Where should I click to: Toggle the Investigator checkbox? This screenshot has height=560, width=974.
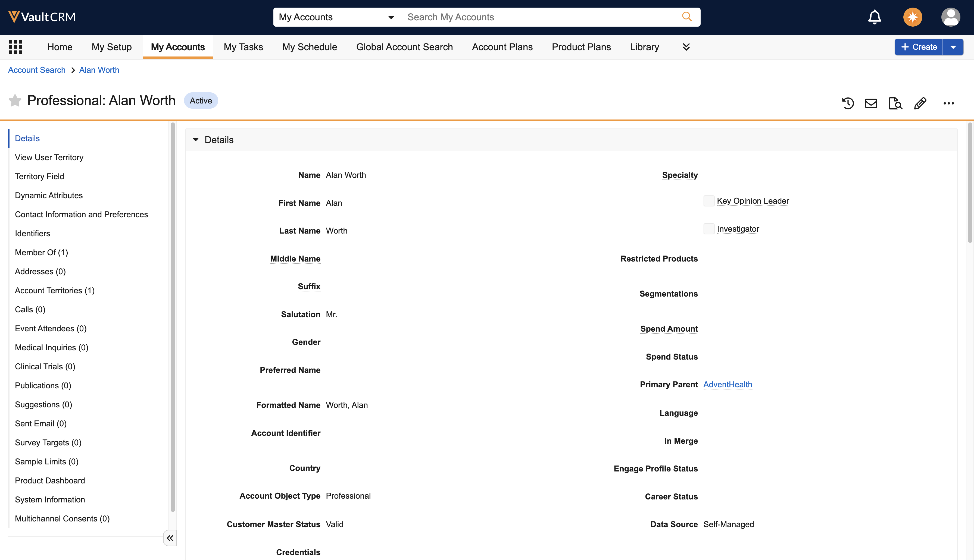[708, 229]
